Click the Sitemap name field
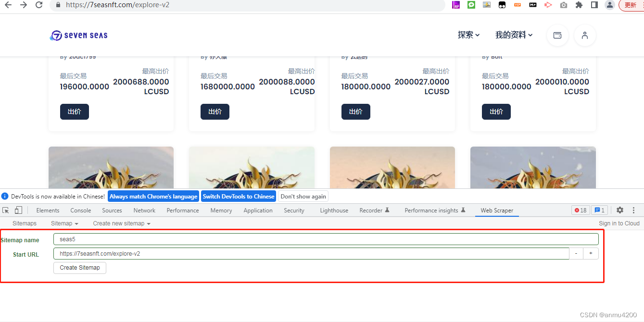This screenshot has height=322, width=644. tap(326, 239)
